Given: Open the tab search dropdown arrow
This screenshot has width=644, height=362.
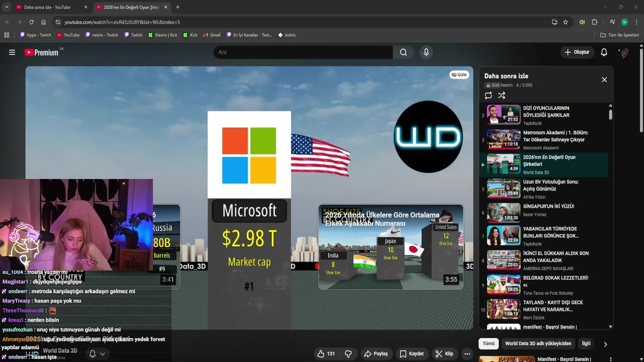Looking at the screenshot, I should (x=6, y=7).
